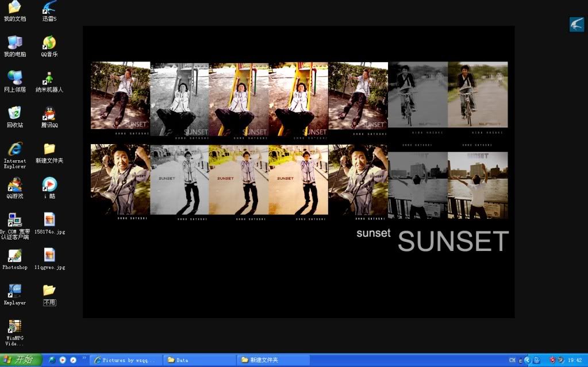Select the Photoshop desktop shortcut
Viewport: 588px width, 367px height.
pyautogui.click(x=15, y=256)
